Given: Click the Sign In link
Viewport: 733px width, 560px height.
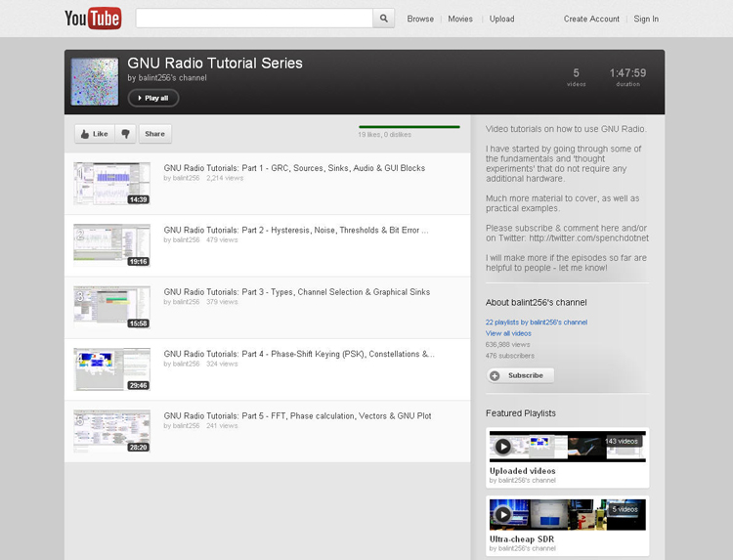Looking at the screenshot, I should click(x=646, y=19).
